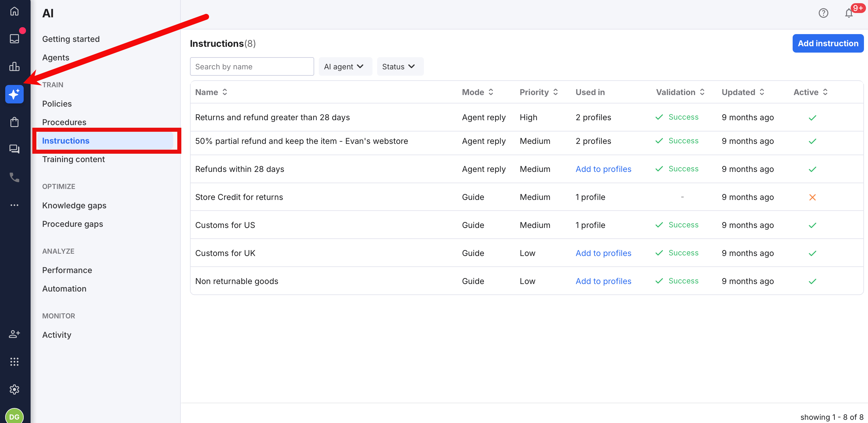Click 1 profile in Store Credit row
Screen dimensions: 868x423
(590, 197)
